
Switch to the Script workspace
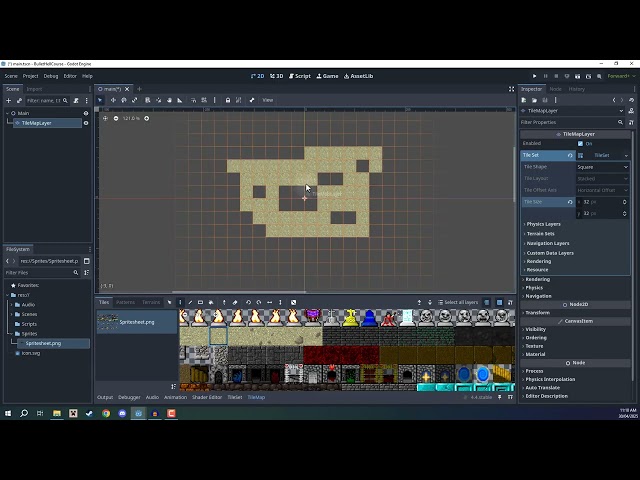click(x=300, y=76)
